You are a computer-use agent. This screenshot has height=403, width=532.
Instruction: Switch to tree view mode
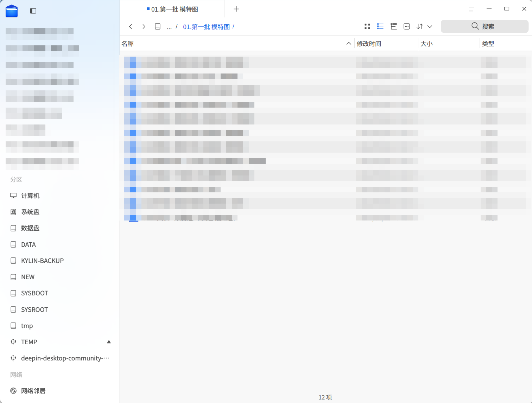click(394, 26)
